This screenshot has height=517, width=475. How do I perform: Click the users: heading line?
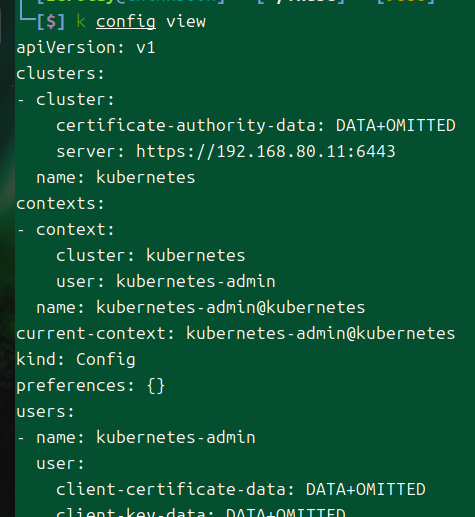coord(45,411)
